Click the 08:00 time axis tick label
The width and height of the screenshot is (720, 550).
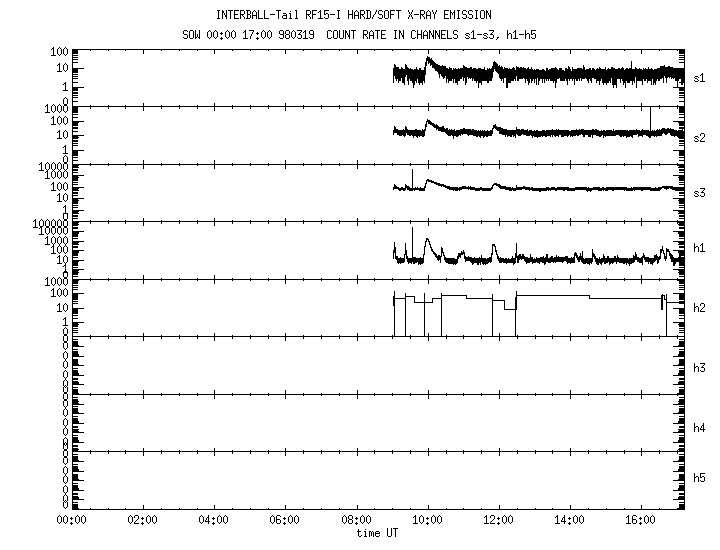(357, 520)
